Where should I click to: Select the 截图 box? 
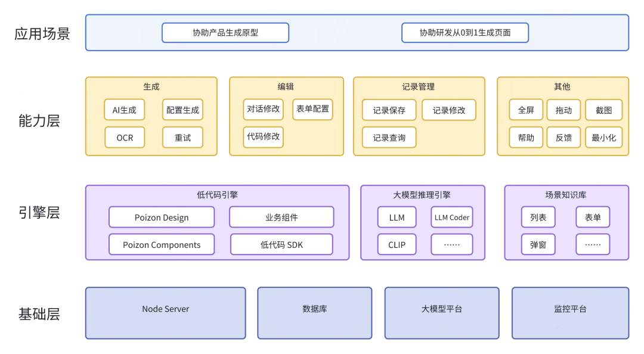click(603, 110)
